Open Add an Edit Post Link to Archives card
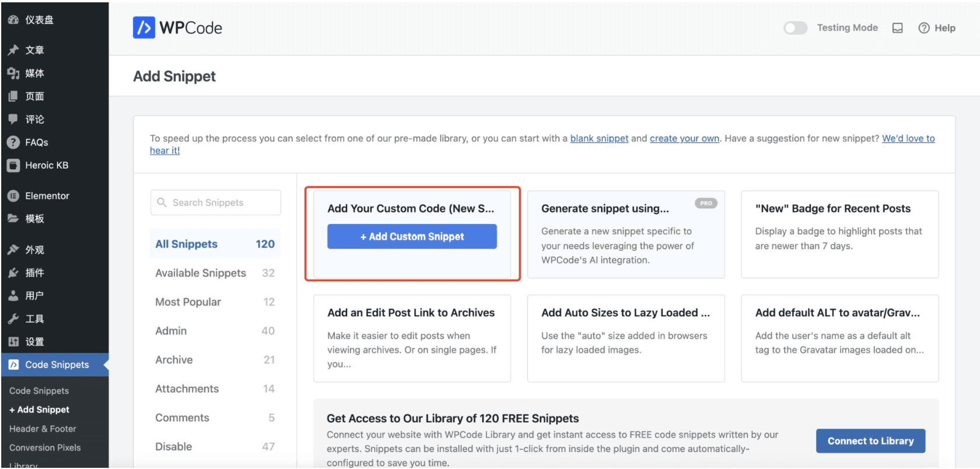 (x=412, y=338)
